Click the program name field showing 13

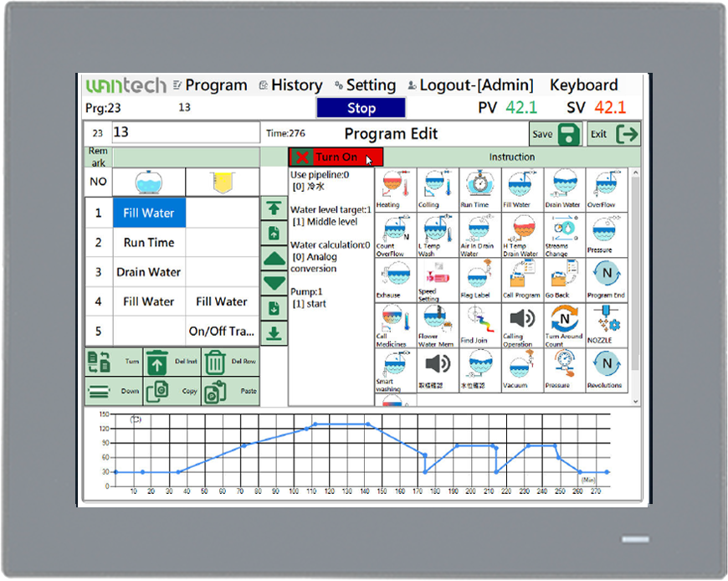[186, 133]
